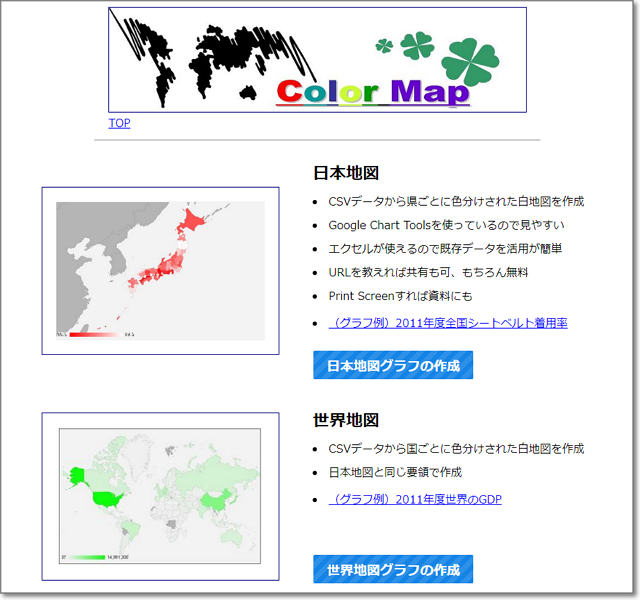Click the large four-leaf clover in banner
This screenshot has width=640, height=600.
[x=470, y=62]
